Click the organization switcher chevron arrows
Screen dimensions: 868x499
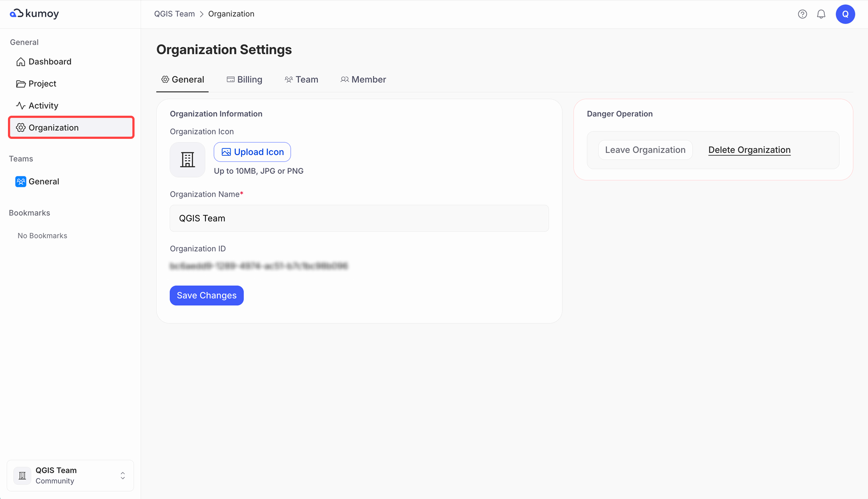point(123,475)
